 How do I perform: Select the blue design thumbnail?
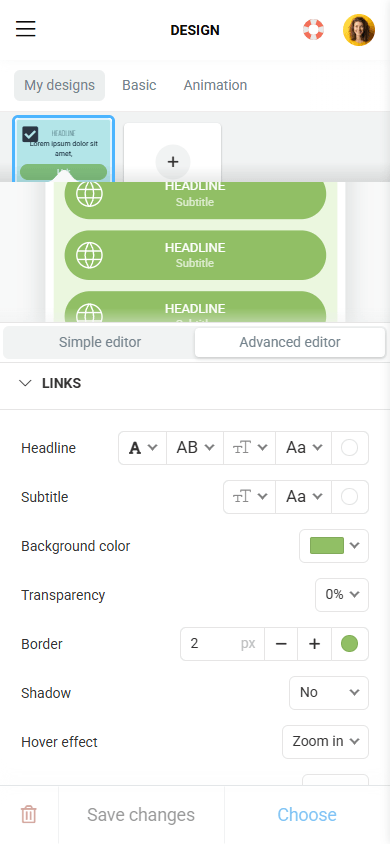(x=63, y=150)
